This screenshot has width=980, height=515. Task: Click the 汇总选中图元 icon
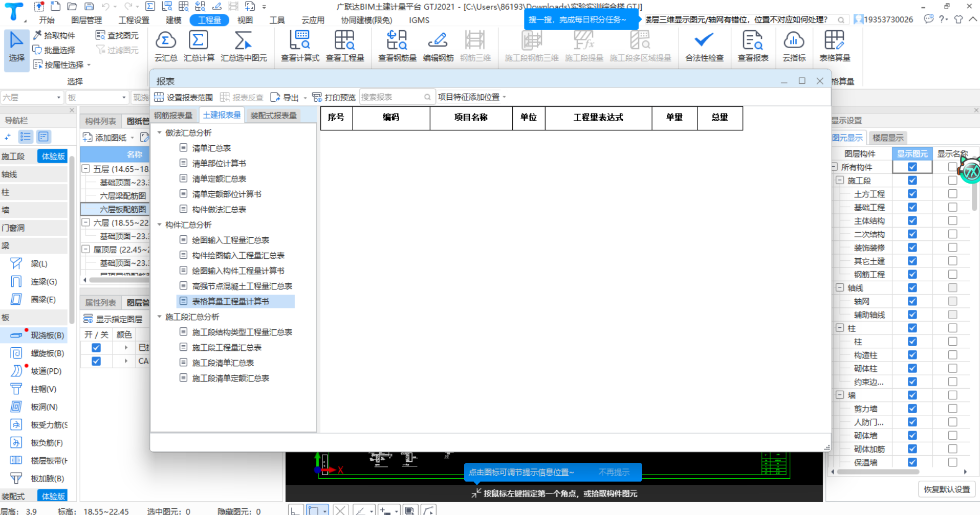(244, 46)
